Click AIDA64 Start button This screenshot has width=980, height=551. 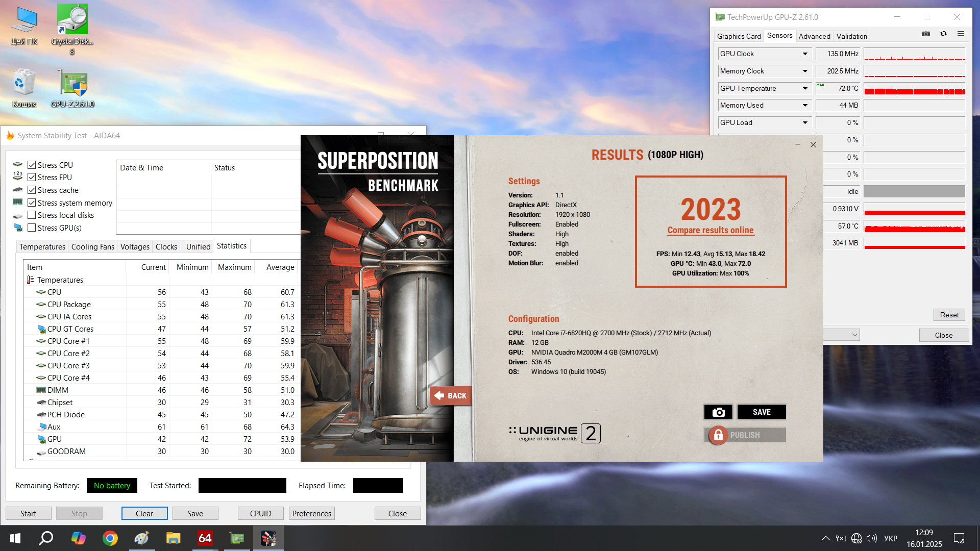pos(29,513)
